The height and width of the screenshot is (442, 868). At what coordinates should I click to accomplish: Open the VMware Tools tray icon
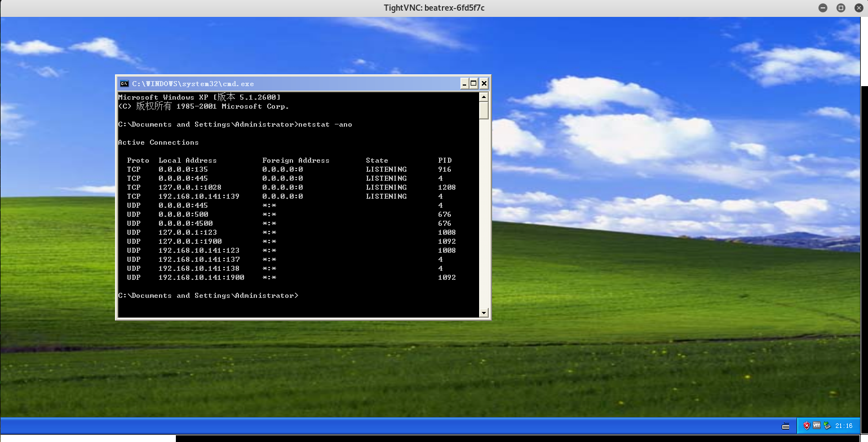[x=817, y=426]
